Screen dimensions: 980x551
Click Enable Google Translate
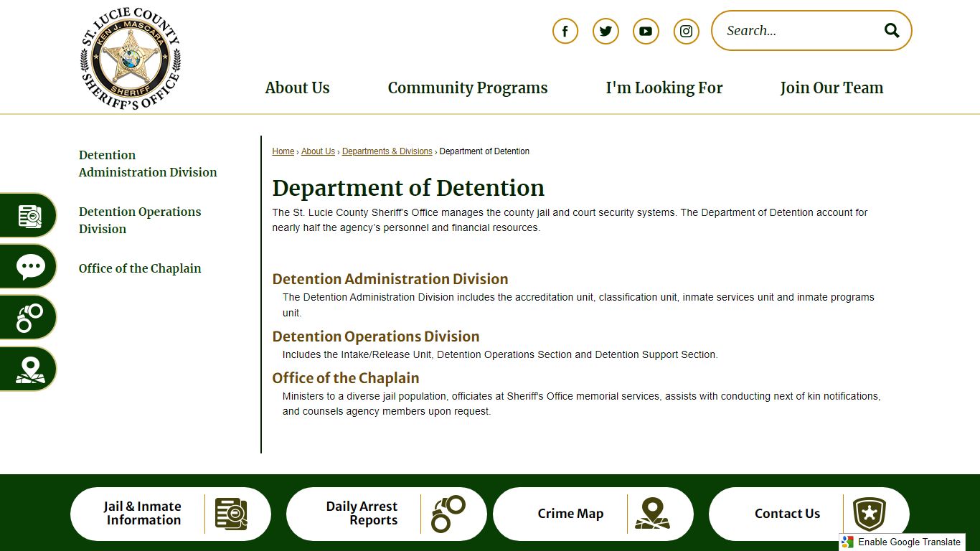click(902, 542)
